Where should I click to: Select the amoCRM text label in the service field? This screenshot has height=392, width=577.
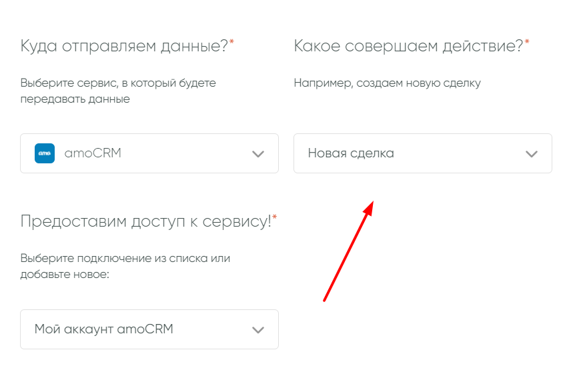click(93, 153)
